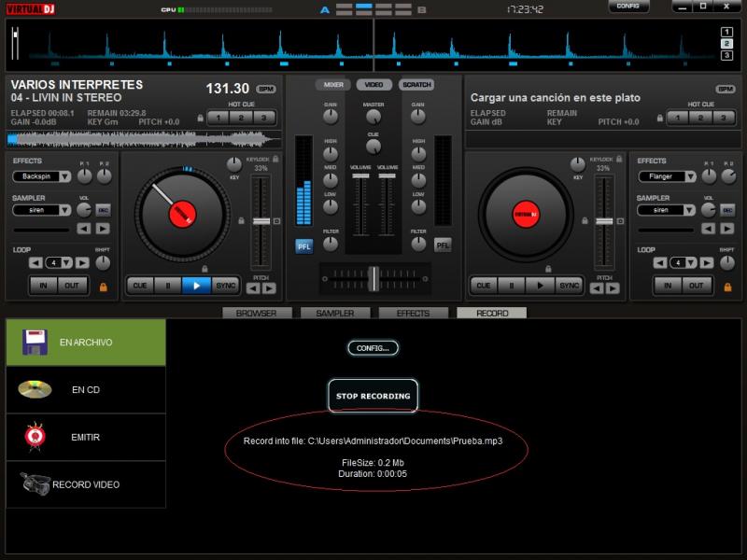
Task: Select the EN ARCHIVO recording option
Action: 86,343
